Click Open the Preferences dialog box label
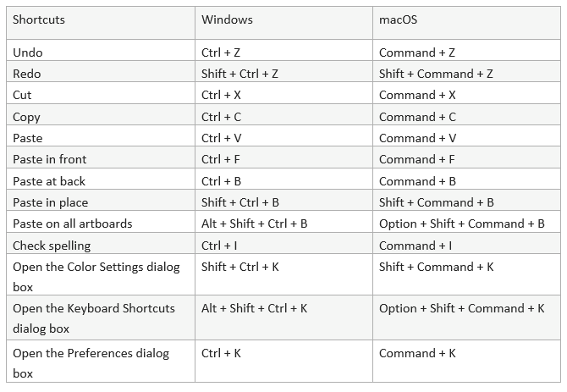The image size is (567, 392). tap(91, 363)
